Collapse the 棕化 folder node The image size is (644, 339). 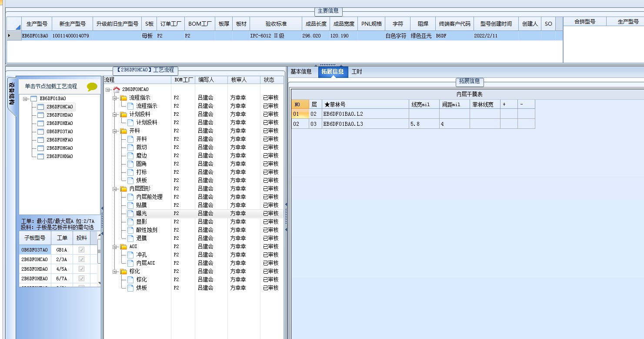115,272
